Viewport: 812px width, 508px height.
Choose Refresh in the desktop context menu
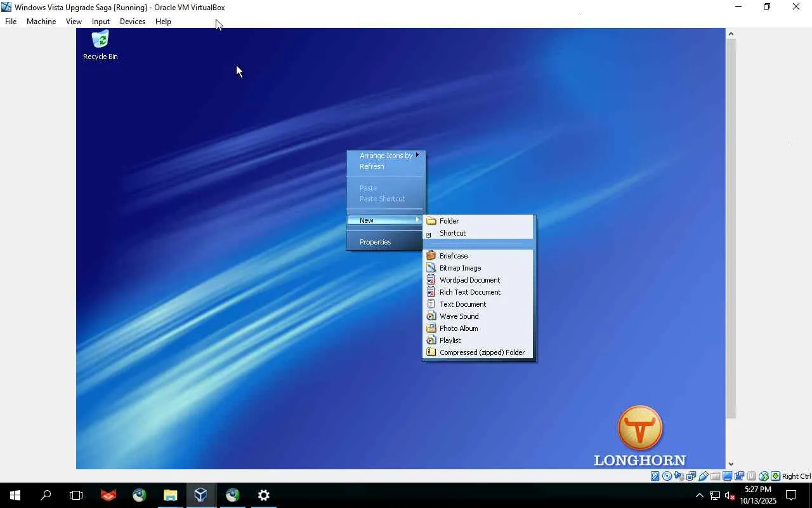click(386, 166)
